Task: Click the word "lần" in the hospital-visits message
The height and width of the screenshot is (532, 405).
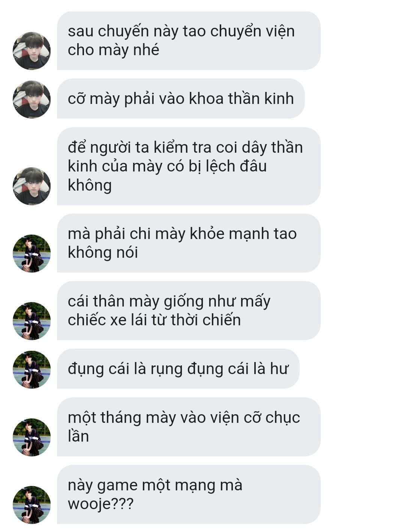Action: click(x=78, y=436)
